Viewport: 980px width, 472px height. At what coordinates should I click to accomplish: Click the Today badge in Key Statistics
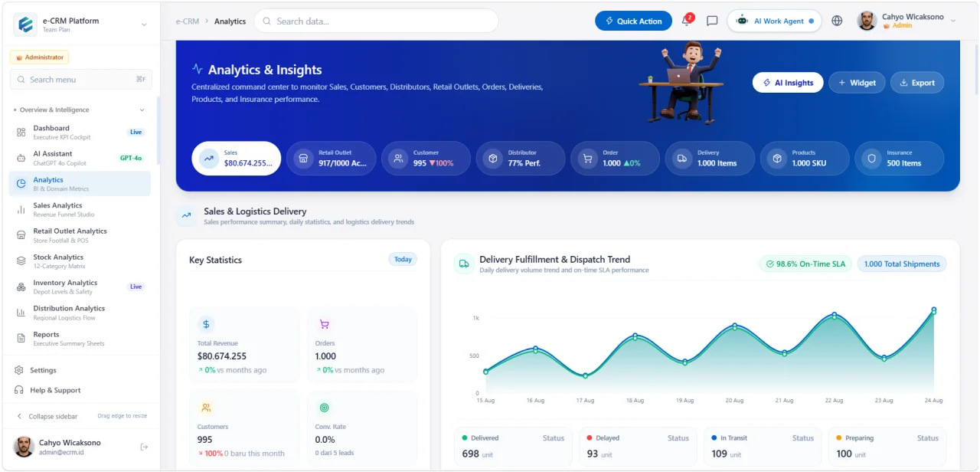tap(403, 260)
